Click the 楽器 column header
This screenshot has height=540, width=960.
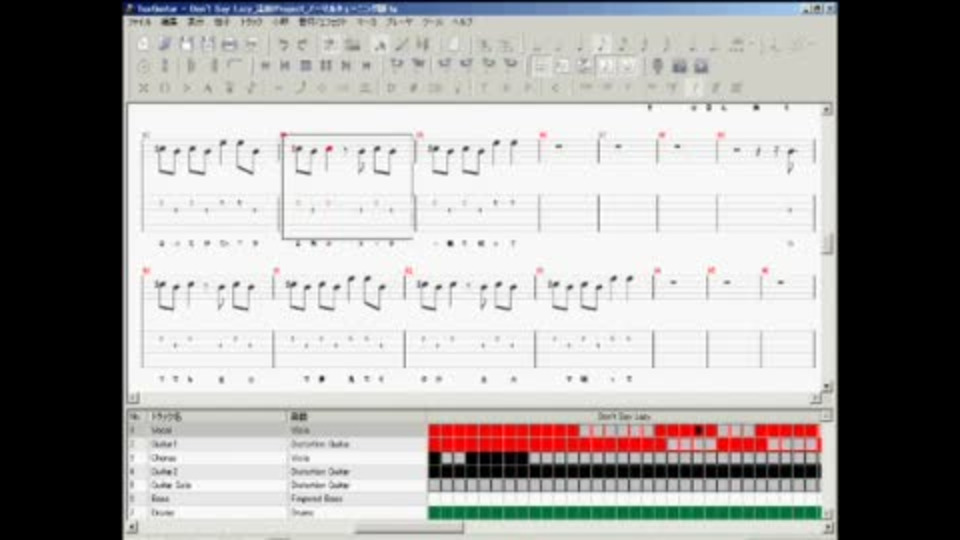pos(358,416)
